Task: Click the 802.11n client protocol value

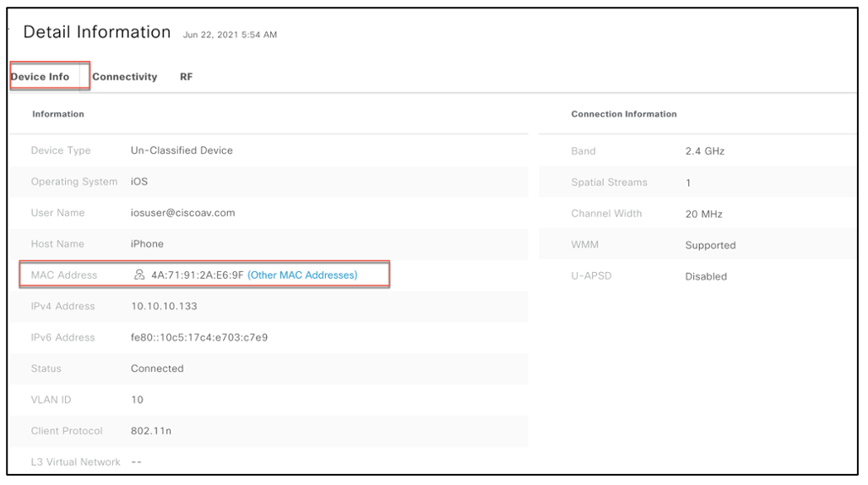Action: [149, 431]
